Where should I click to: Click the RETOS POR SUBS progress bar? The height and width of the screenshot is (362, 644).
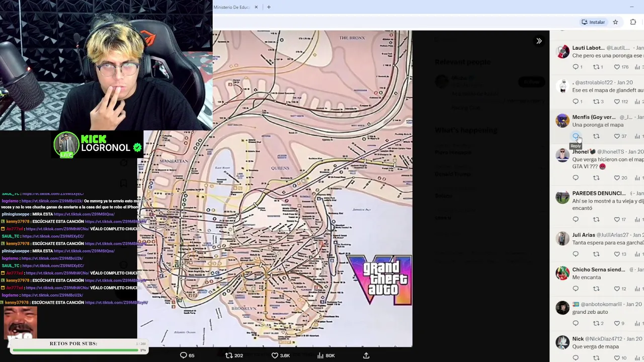click(75, 349)
